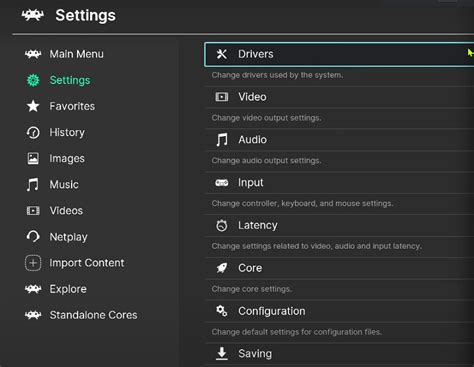Open Audio settings entry

pos(339,140)
